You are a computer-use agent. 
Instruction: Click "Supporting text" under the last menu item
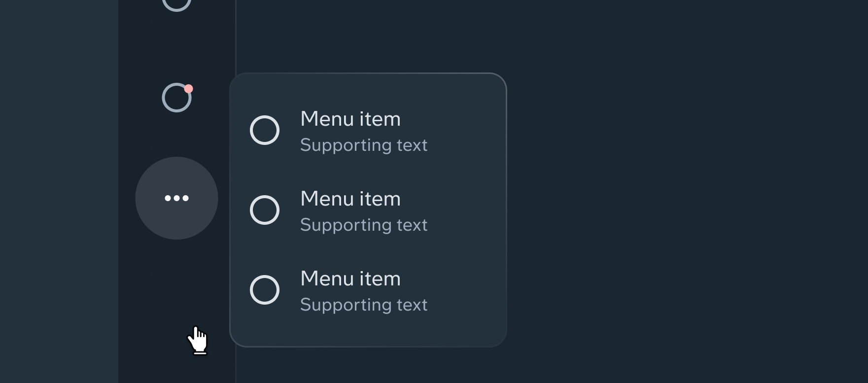tap(364, 304)
